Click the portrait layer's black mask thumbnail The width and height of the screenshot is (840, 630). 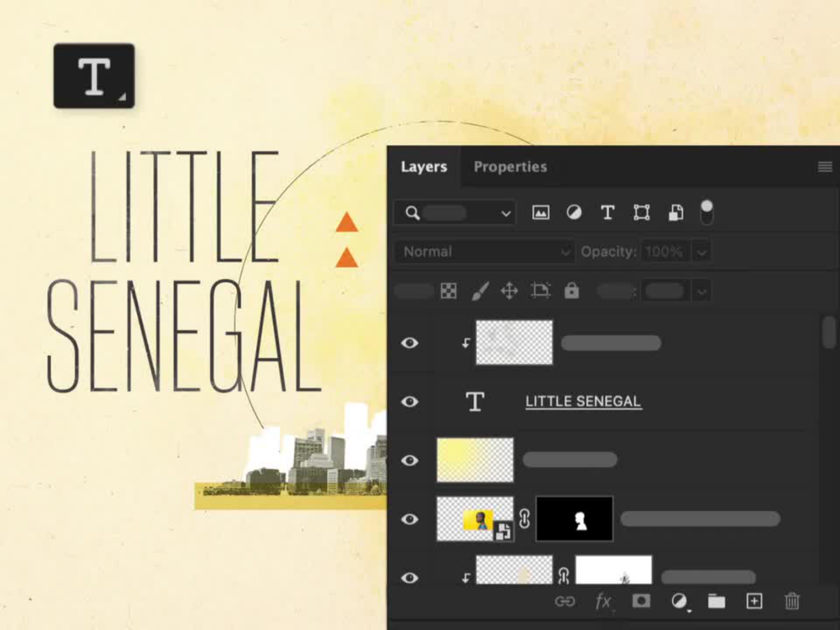point(574,519)
